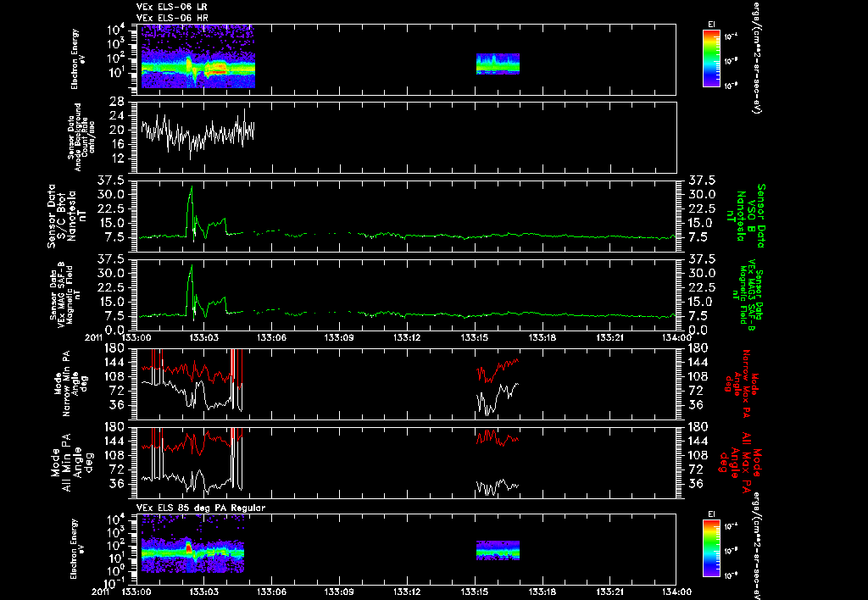Click the small spectrogram segment near 133:15 in the ELS-06 panel

pyautogui.click(x=498, y=64)
